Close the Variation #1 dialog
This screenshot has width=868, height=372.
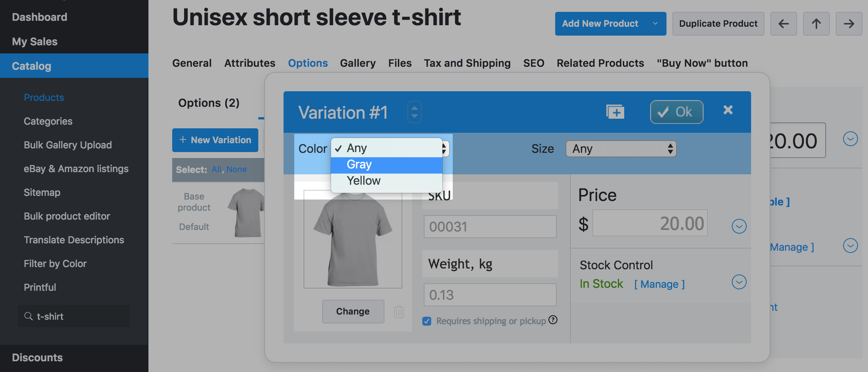tap(728, 110)
